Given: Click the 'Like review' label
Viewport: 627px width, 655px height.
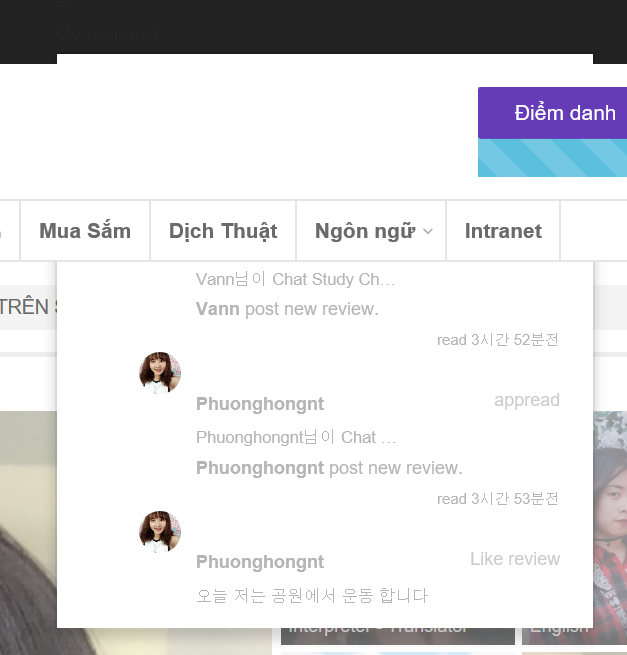Looking at the screenshot, I should click(515, 559).
